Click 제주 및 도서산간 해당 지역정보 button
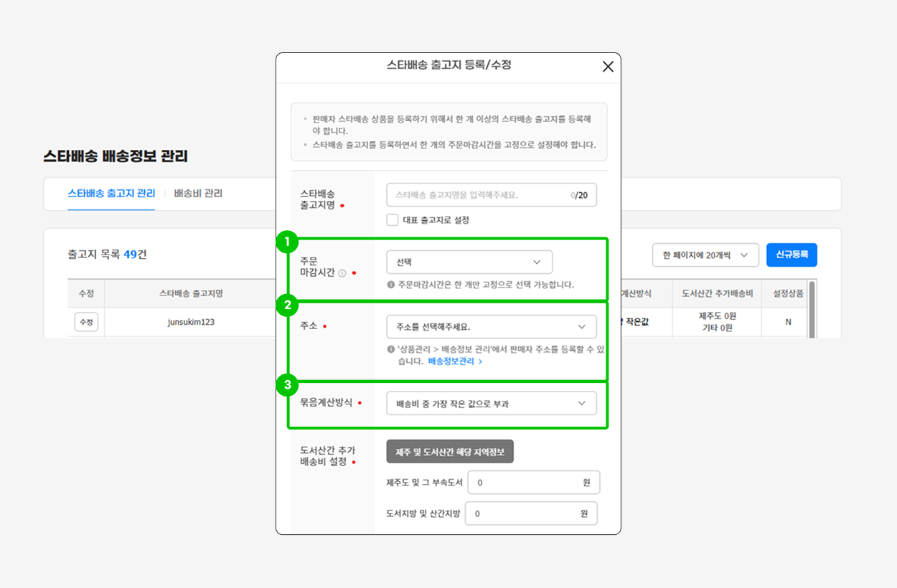The image size is (897, 588). [450, 452]
